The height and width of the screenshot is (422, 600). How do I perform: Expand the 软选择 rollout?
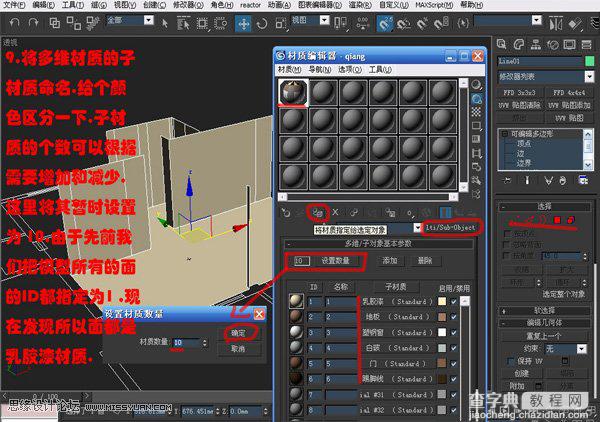545,311
